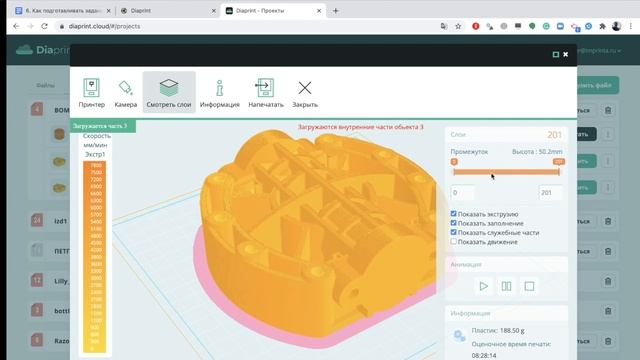Delete the izd1 project via trash icon

click(x=608, y=221)
